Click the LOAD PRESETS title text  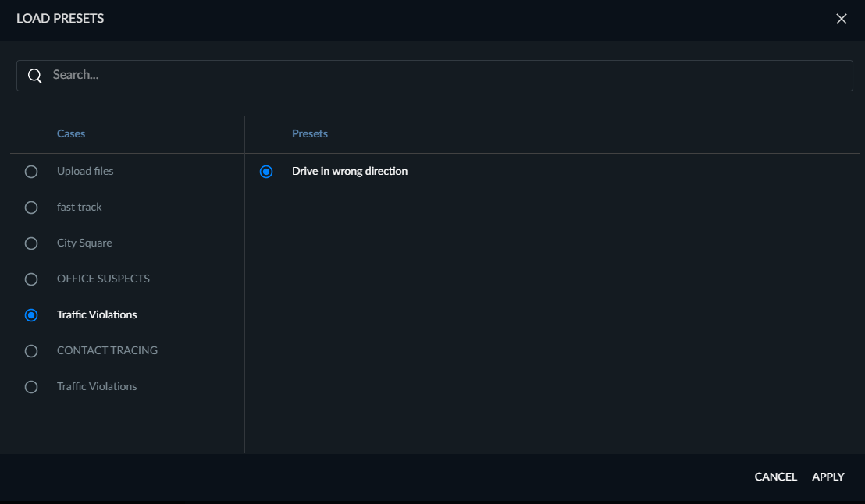[x=60, y=18]
